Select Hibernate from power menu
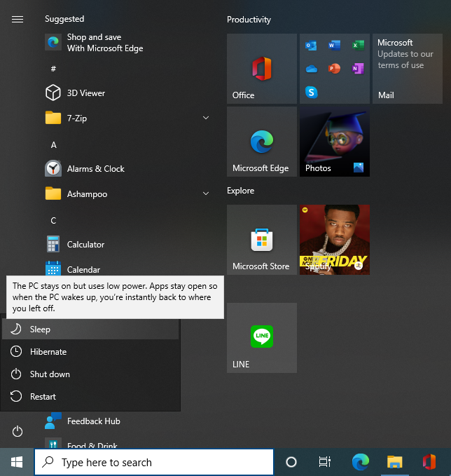 pyautogui.click(x=90, y=351)
